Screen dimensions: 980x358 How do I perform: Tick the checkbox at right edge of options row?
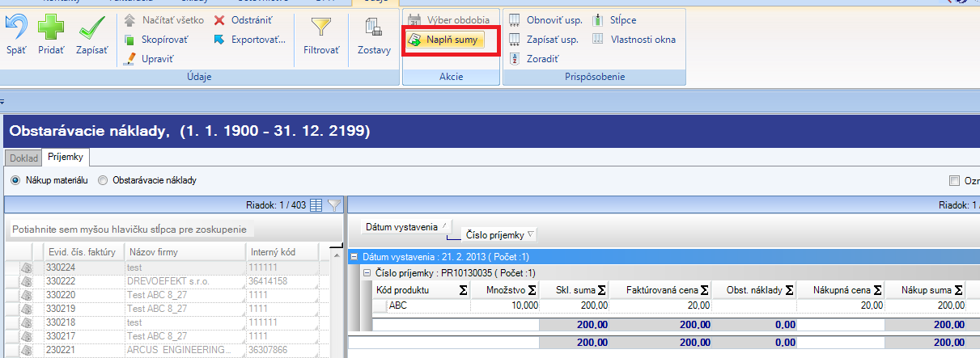(x=955, y=180)
